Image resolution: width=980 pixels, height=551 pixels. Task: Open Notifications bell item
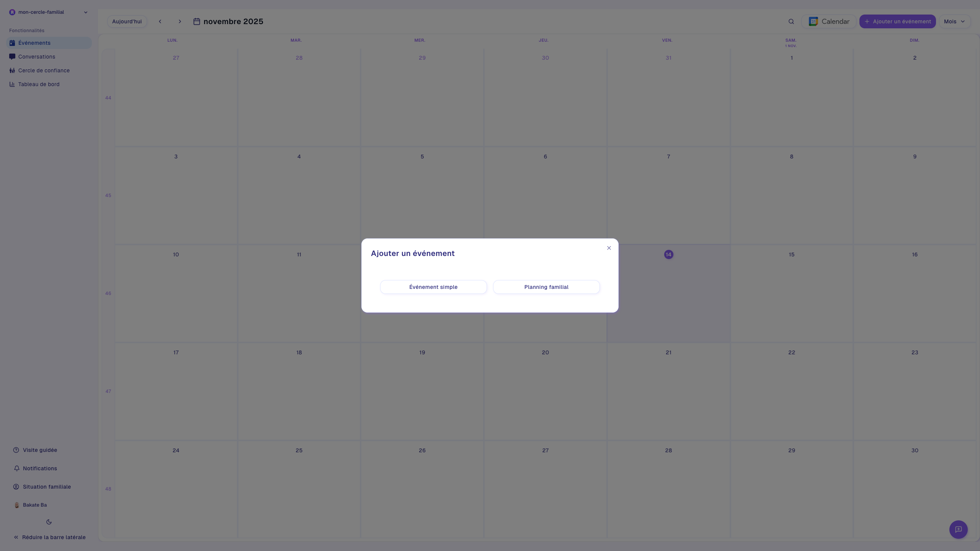tap(39, 468)
